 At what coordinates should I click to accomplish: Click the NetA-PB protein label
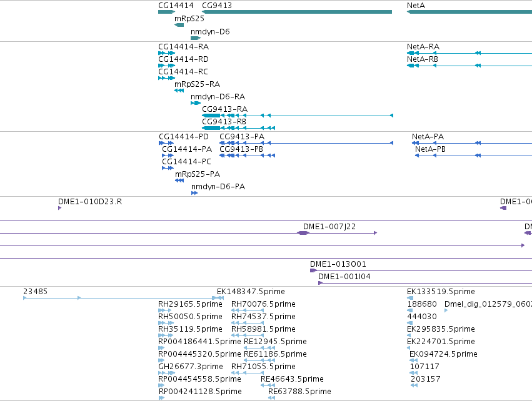click(x=430, y=149)
